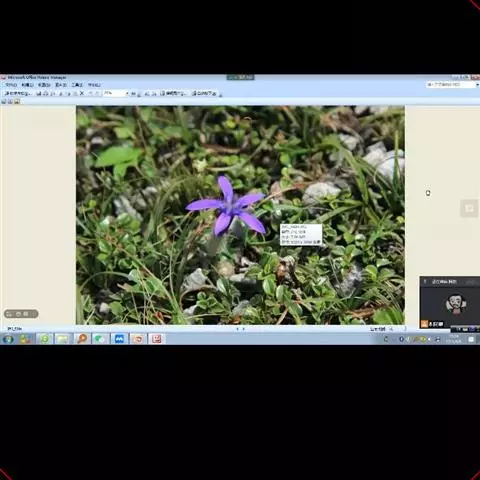Click the Edit Pictures toolbar button

173,93
